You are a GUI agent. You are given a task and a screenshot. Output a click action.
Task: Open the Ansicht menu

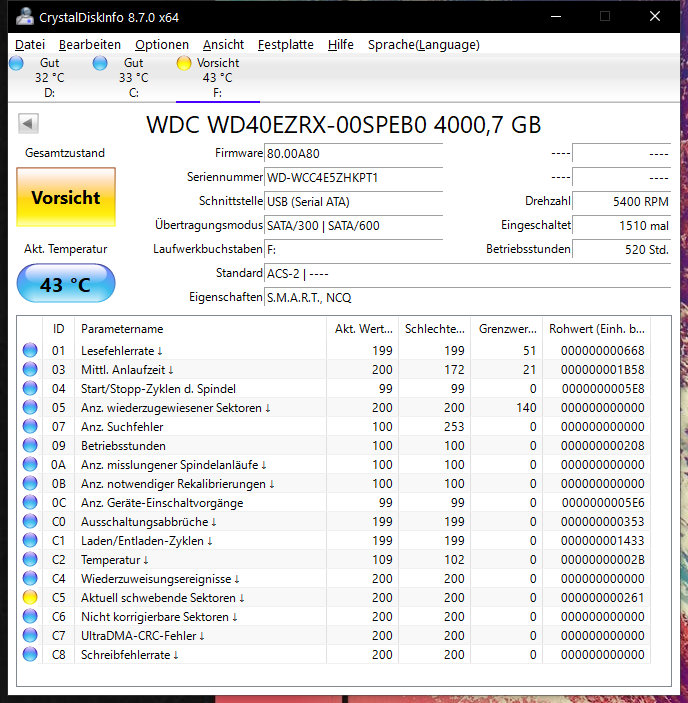point(223,45)
